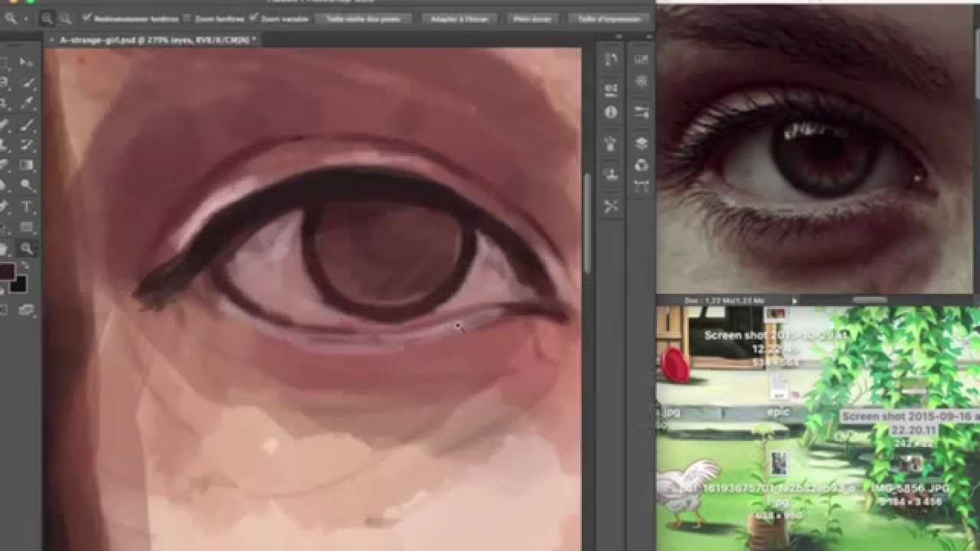
Task: Select the Brush tool
Action: click(x=27, y=124)
